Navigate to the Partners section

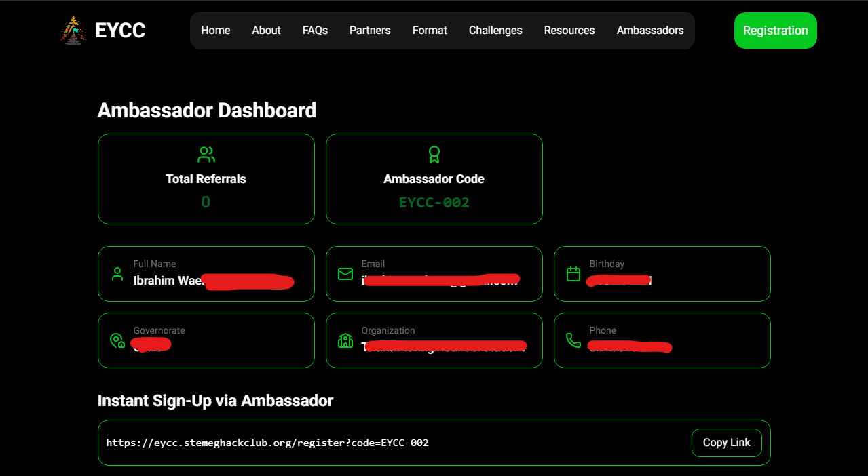tap(370, 31)
